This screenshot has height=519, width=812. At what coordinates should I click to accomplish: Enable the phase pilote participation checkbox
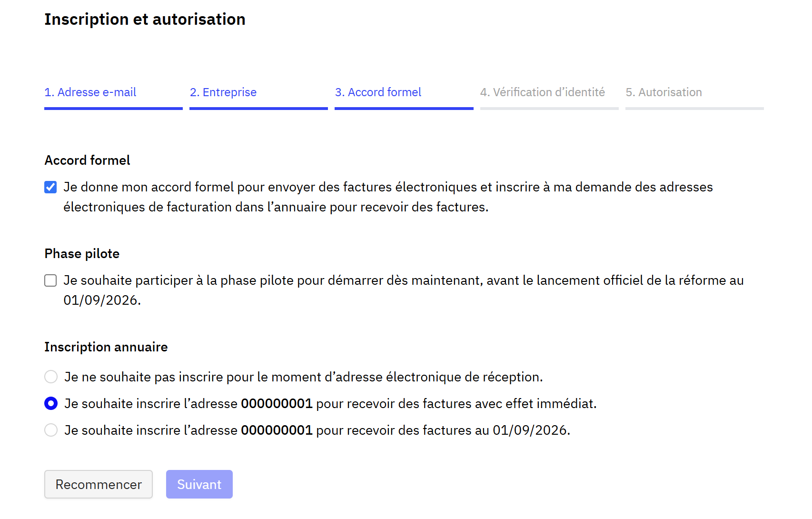[x=50, y=280]
